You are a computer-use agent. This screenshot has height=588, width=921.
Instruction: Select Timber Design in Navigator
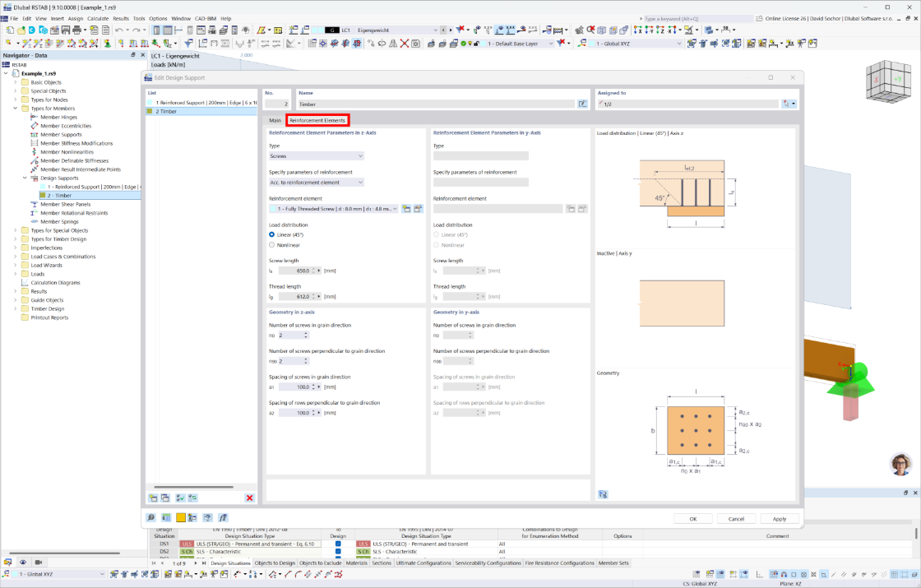pos(48,308)
